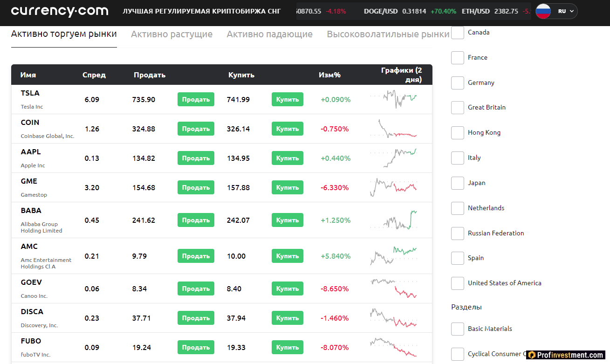Check the Great Britain filter
Viewport: 610px width, 364px height.
click(x=458, y=108)
